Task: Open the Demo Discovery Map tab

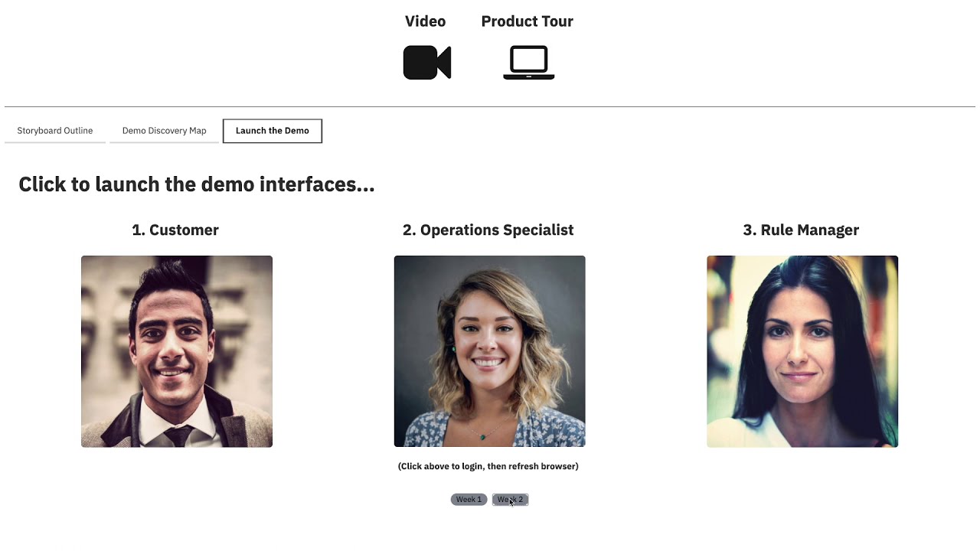Action: coord(164,131)
